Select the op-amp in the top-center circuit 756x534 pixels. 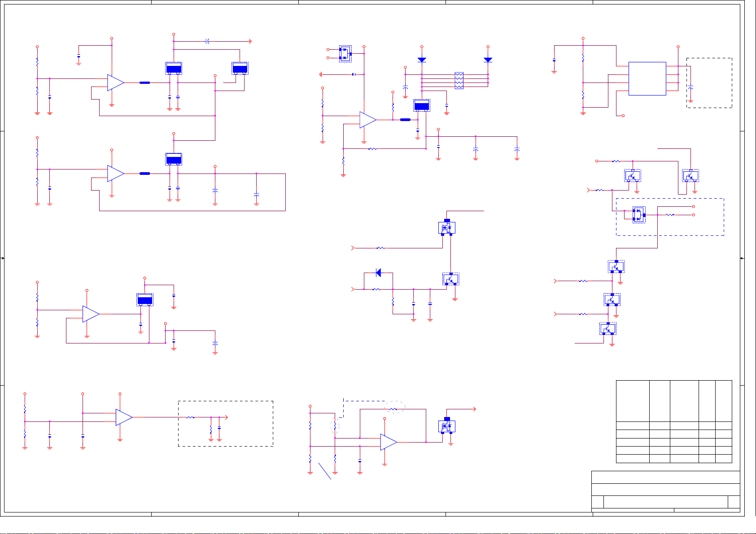[x=368, y=120]
